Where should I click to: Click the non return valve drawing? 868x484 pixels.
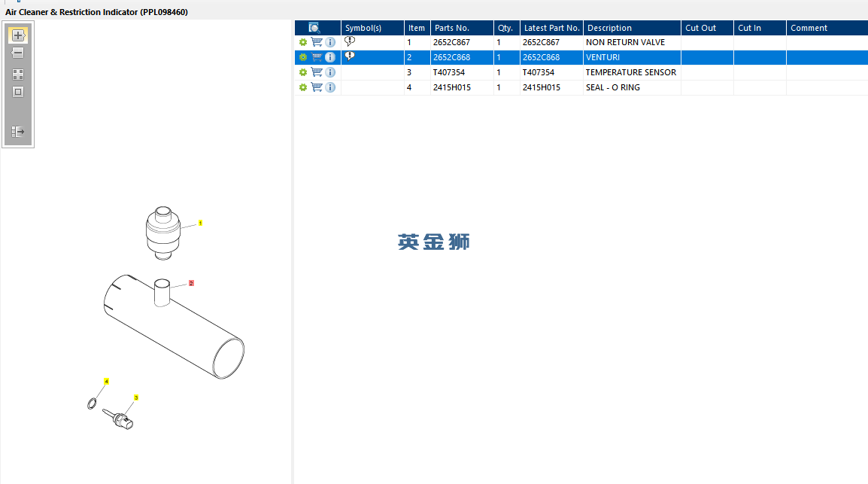pos(162,233)
